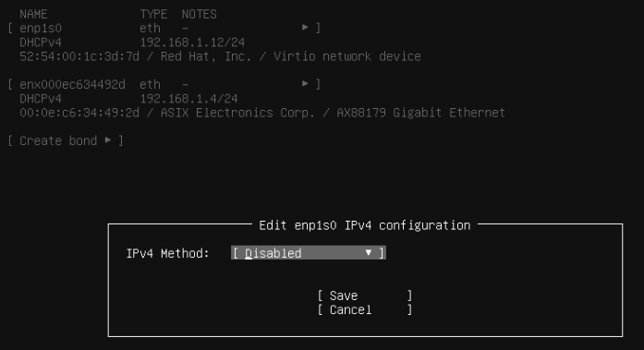Open the Create bond option
The height and width of the screenshot is (350, 644).
click(x=66, y=140)
